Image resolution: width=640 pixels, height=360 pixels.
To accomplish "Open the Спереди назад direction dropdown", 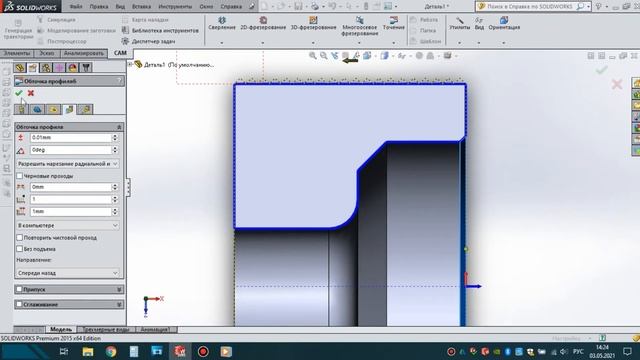I will pos(68,273).
